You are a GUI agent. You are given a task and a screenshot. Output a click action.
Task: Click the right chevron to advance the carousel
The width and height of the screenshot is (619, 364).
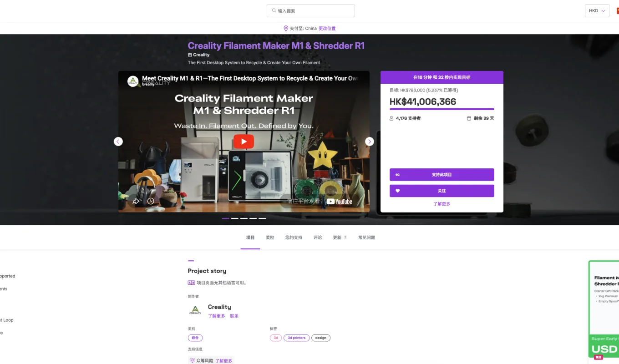pos(370,142)
